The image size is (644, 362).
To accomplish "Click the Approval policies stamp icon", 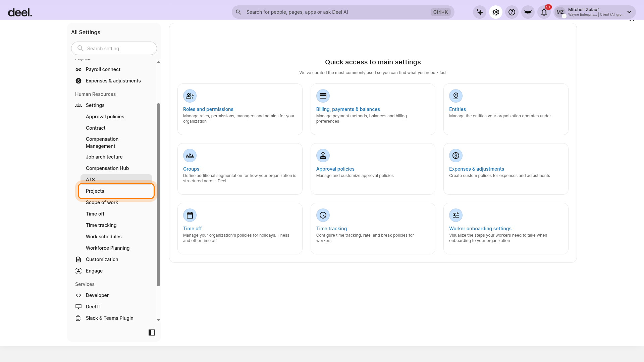I will click(x=323, y=156).
